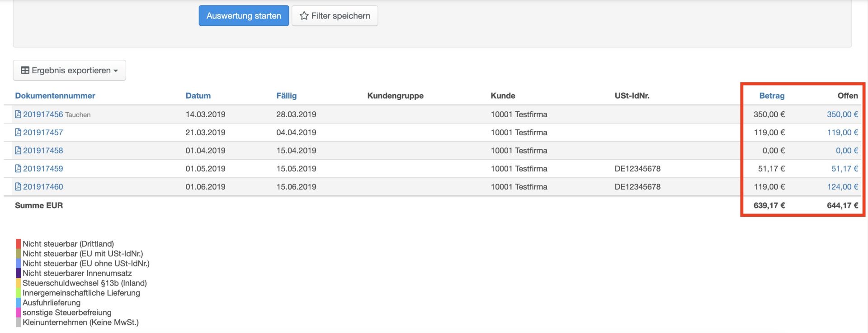This screenshot has height=333, width=868.
Task: Sort table by Fällig column header
Action: (286, 96)
